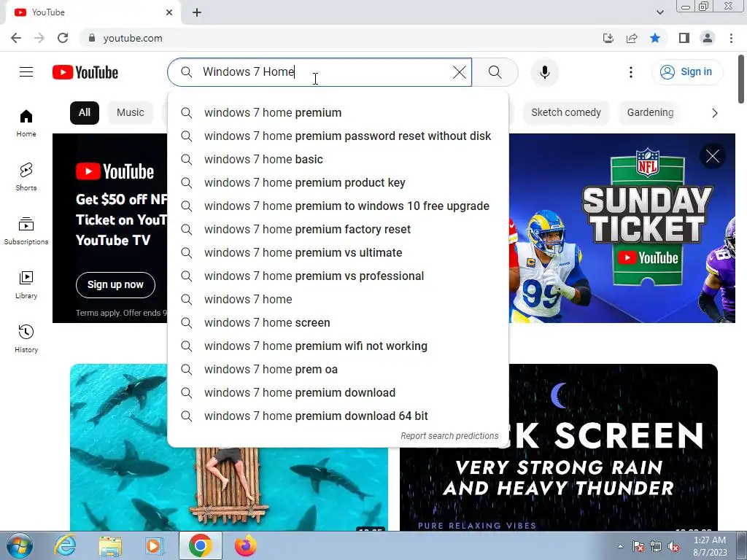Image resolution: width=747 pixels, height=560 pixels.
Task: Choose suggestion 'windows 7 home screen'
Action: (338, 323)
